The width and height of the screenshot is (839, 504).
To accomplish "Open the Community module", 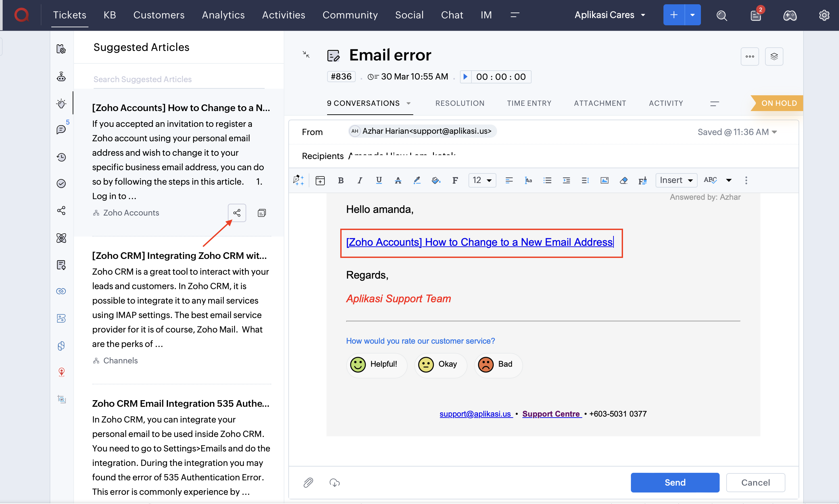I will pyautogui.click(x=350, y=15).
